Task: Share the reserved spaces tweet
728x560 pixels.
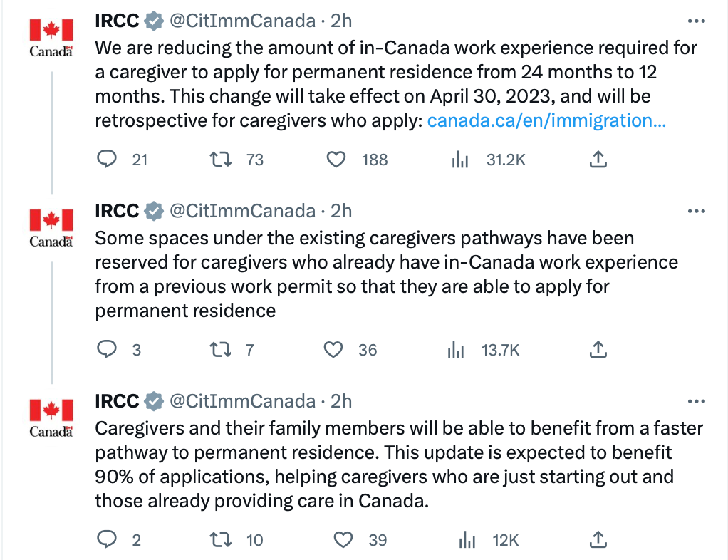Action: (598, 350)
